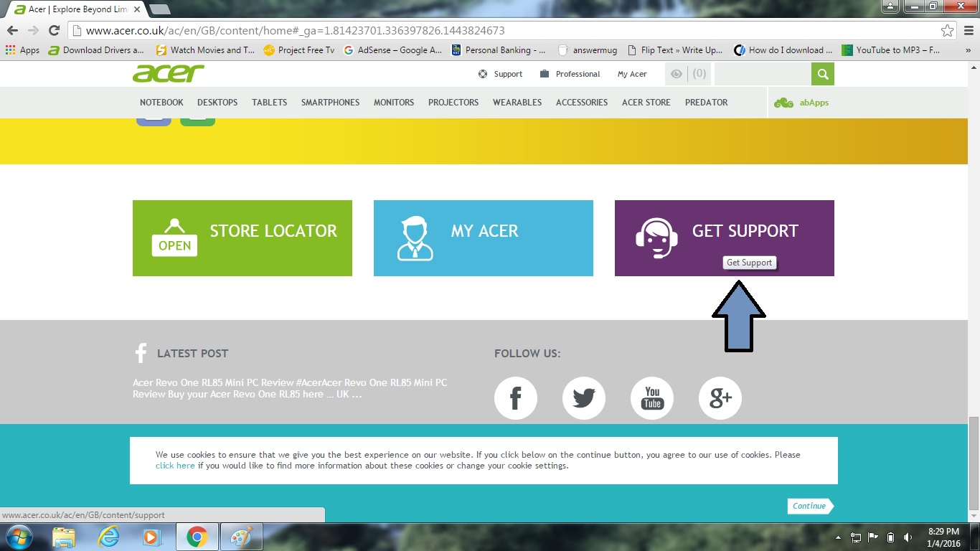Show hidden tray icons arrow

click(x=839, y=537)
